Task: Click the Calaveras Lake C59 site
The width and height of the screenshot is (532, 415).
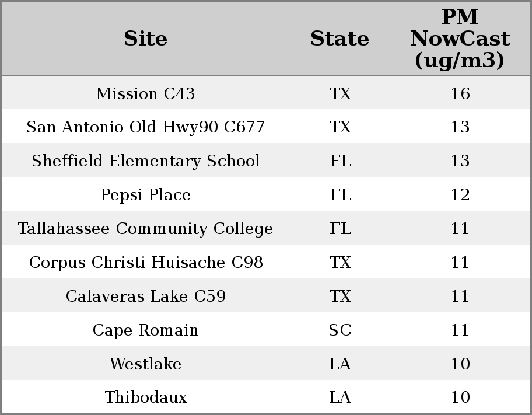Action: click(x=146, y=296)
